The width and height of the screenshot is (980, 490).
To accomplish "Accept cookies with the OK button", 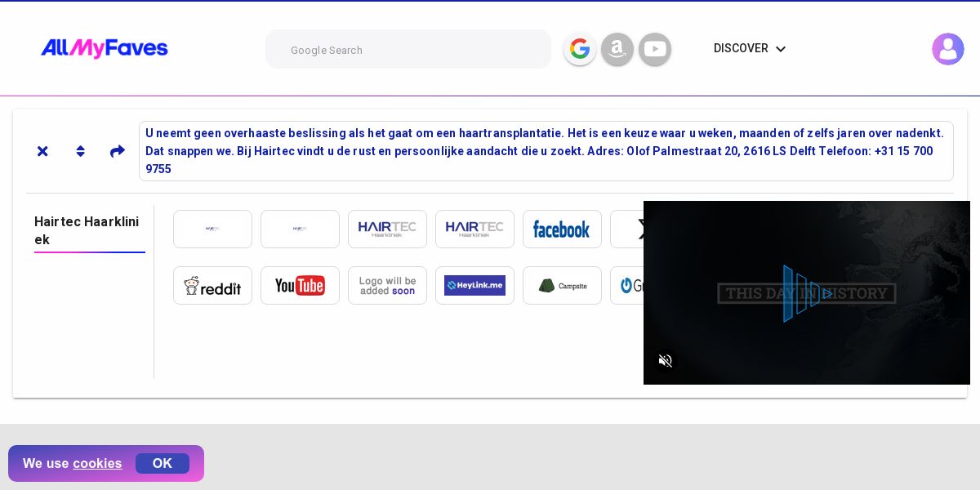I will pyautogui.click(x=163, y=463).
